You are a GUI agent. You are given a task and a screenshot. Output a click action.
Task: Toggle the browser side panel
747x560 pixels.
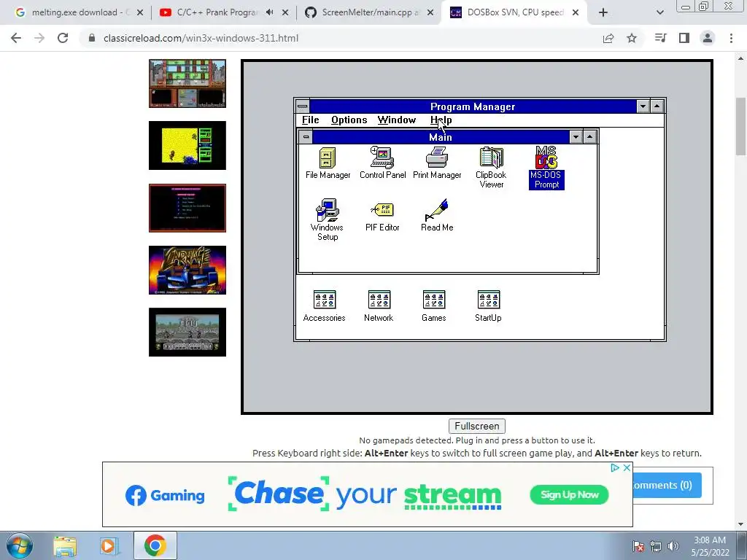pyautogui.click(x=684, y=38)
